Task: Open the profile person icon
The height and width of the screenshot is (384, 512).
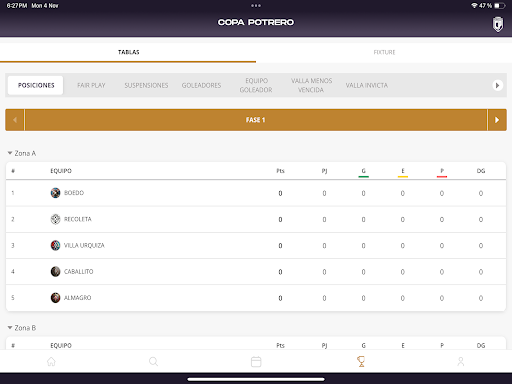Action: [461, 361]
